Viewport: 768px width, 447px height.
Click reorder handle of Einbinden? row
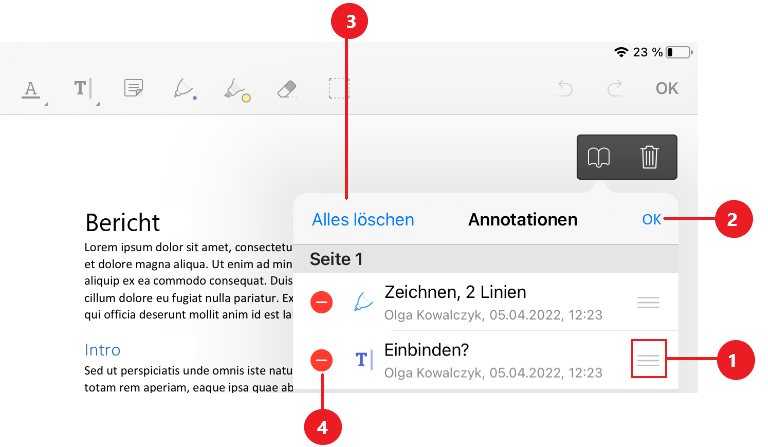[x=649, y=360]
